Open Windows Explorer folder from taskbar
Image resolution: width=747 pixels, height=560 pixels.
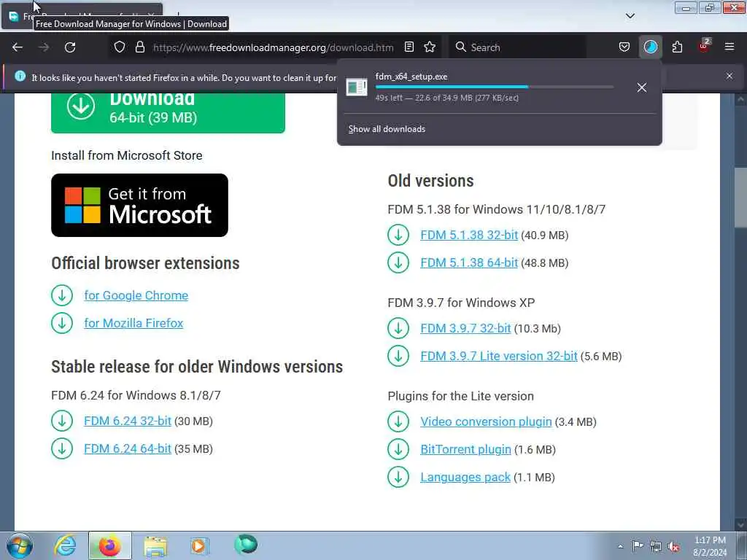[155, 545]
